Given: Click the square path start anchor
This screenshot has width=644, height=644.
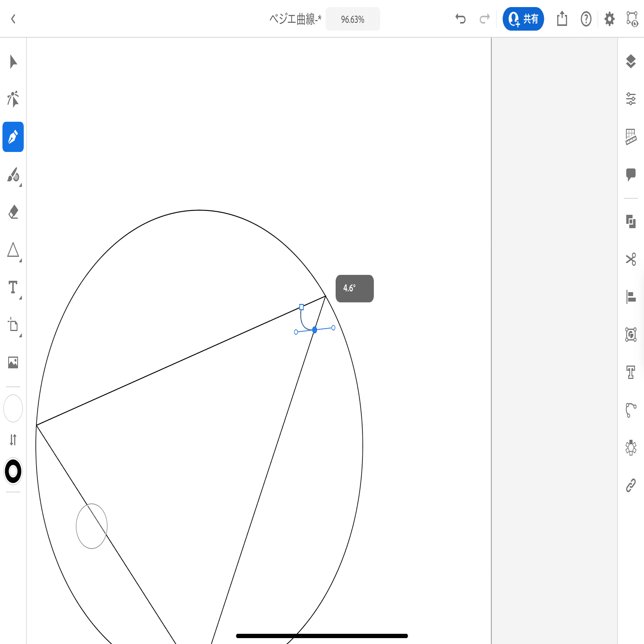Looking at the screenshot, I should pos(302,307).
